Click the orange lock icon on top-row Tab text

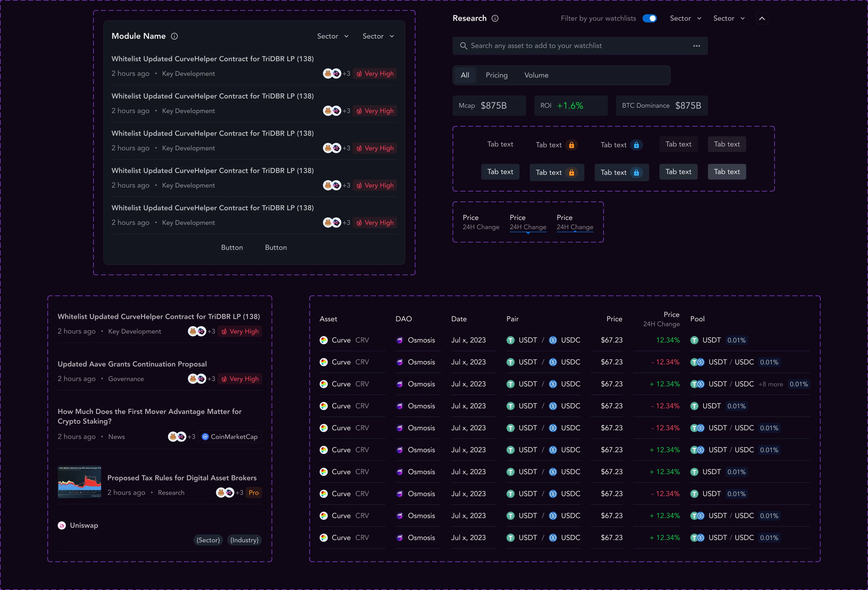(571, 145)
